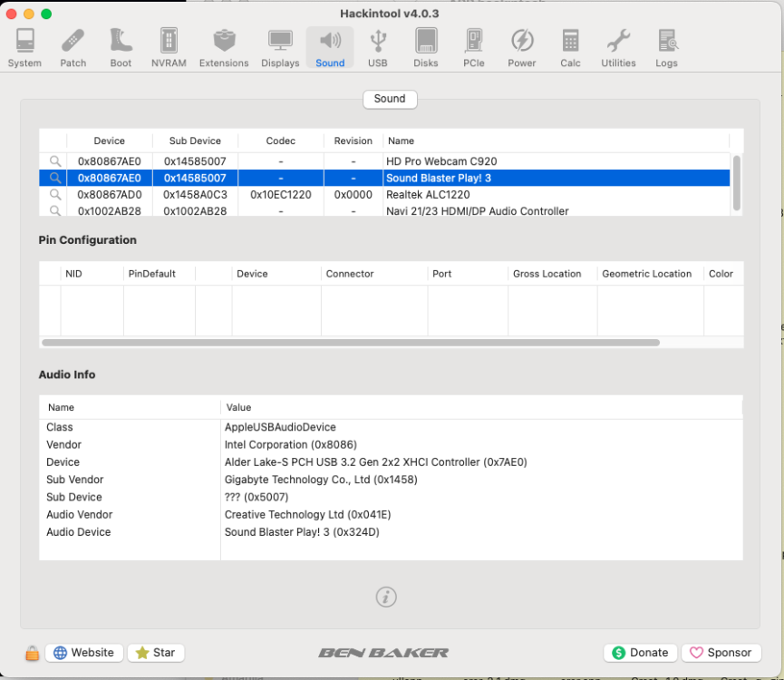Click the Sponsor button
The height and width of the screenshot is (680, 784).
click(x=721, y=653)
